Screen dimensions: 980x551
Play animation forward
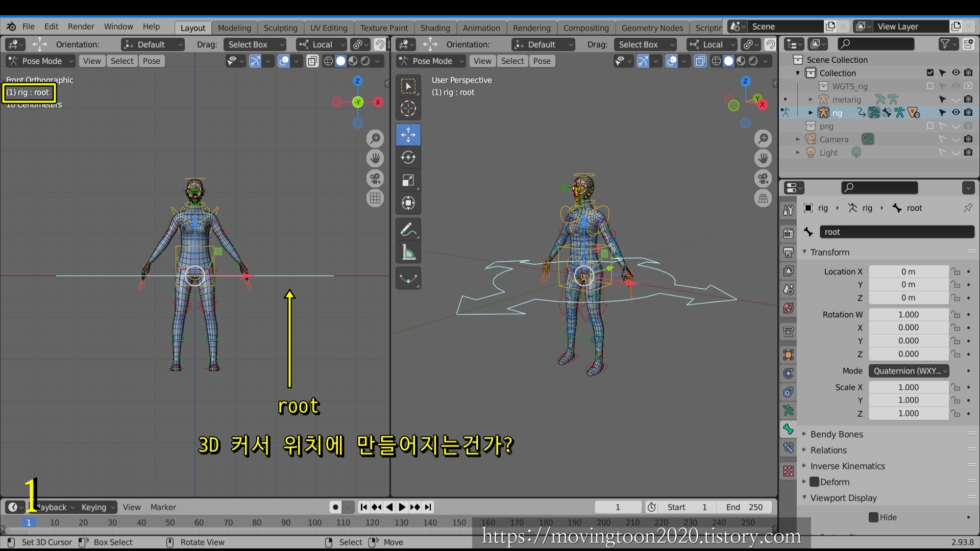click(402, 507)
